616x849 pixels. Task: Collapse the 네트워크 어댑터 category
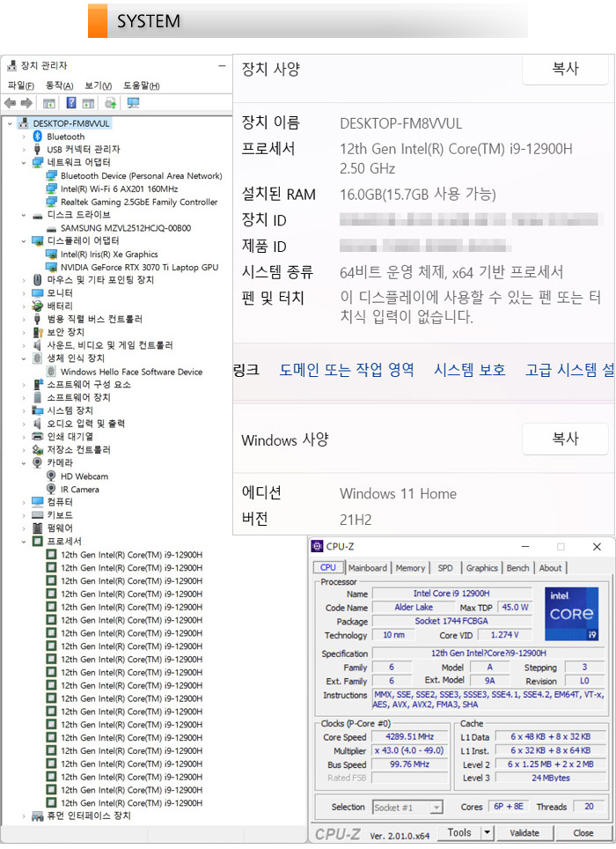23,162
